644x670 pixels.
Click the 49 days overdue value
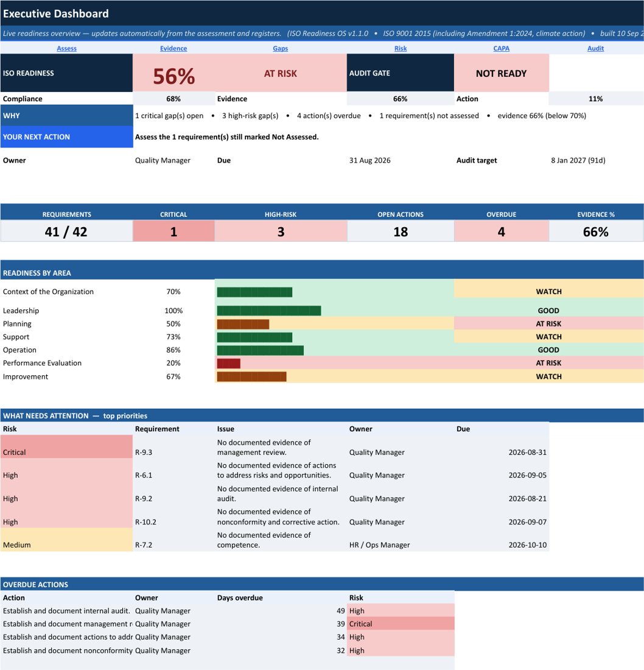341,611
